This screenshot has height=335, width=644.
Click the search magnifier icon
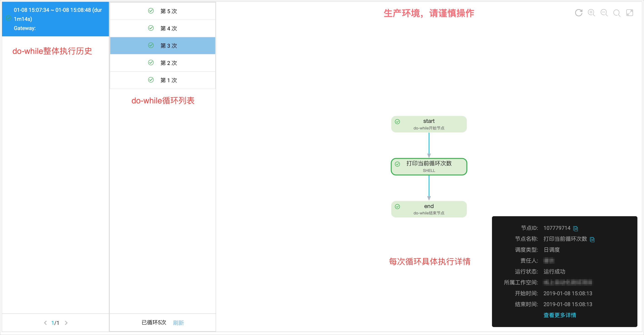click(x=617, y=13)
